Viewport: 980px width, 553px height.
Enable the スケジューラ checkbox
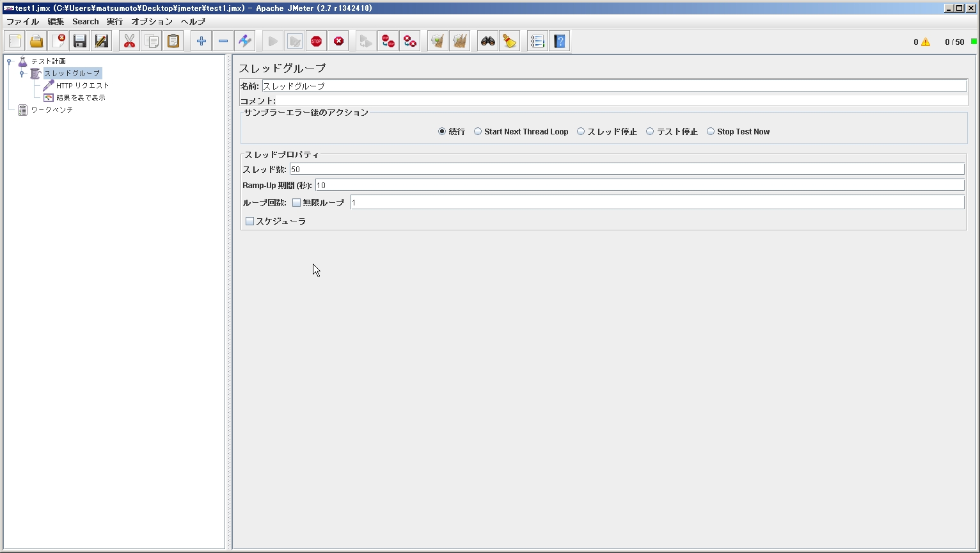(250, 221)
